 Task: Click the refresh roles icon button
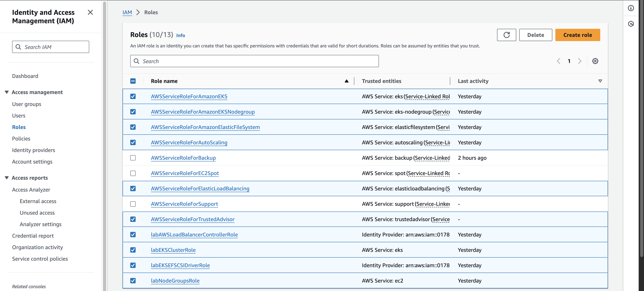(x=506, y=35)
